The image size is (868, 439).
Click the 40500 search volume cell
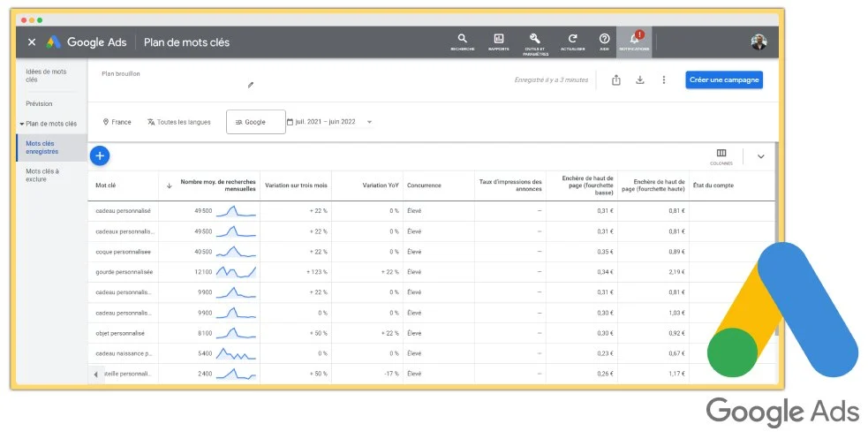[203, 252]
